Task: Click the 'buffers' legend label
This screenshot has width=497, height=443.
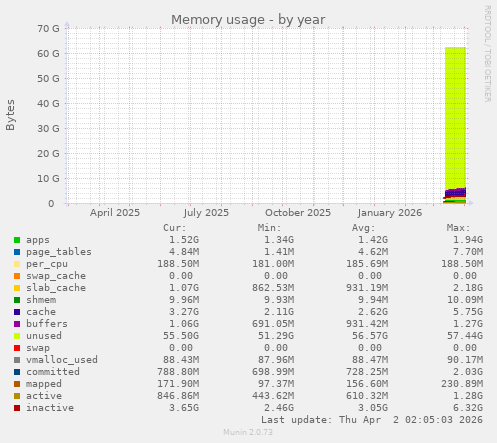Action: (x=47, y=324)
